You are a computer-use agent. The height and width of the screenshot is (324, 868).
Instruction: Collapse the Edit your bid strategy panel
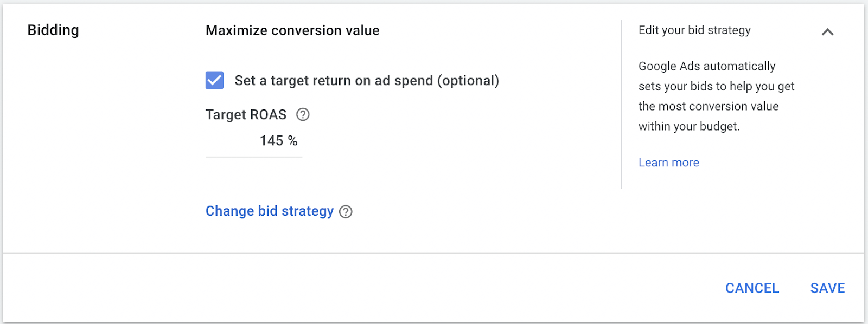tap(827, 32)
